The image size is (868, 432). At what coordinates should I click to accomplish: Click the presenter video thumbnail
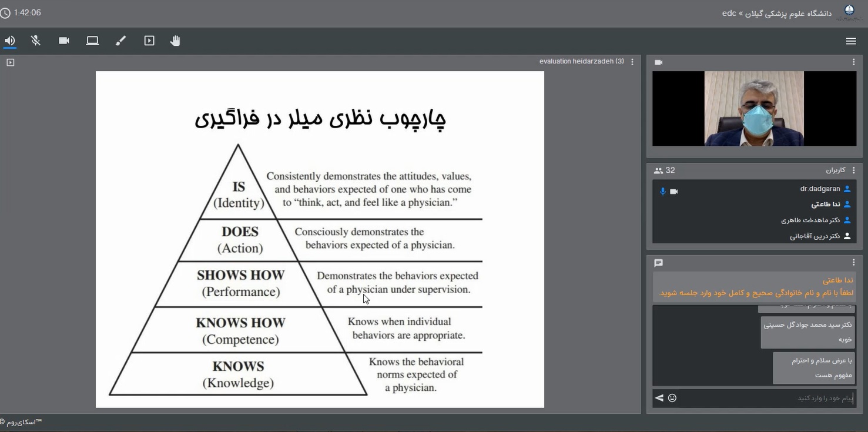click(x=754, y=109)
